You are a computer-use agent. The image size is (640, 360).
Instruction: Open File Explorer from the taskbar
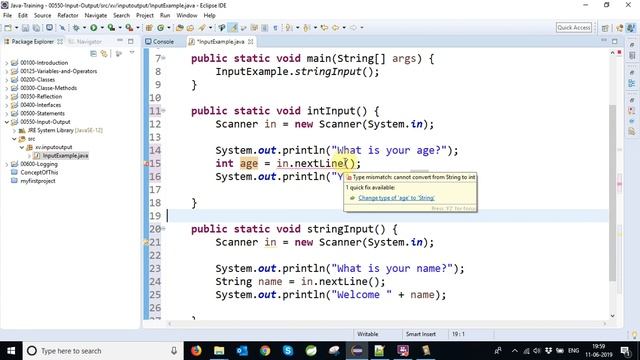219,351
